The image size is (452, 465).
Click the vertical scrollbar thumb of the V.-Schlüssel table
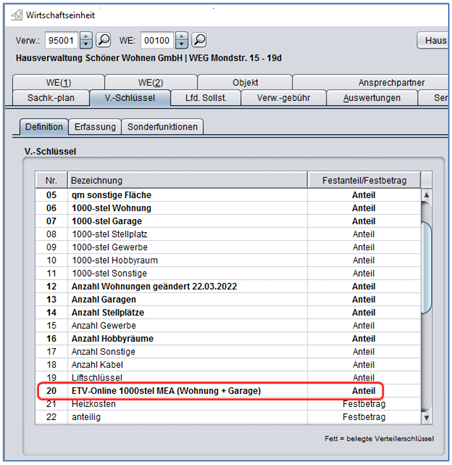tap(426, 267)
